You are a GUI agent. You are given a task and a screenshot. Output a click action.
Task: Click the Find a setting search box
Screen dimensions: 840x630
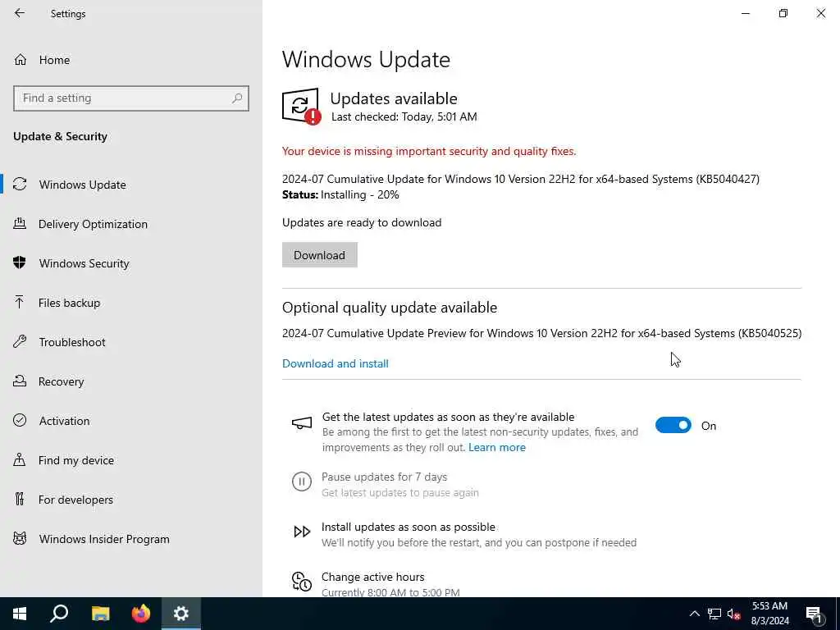click(131, 98)
